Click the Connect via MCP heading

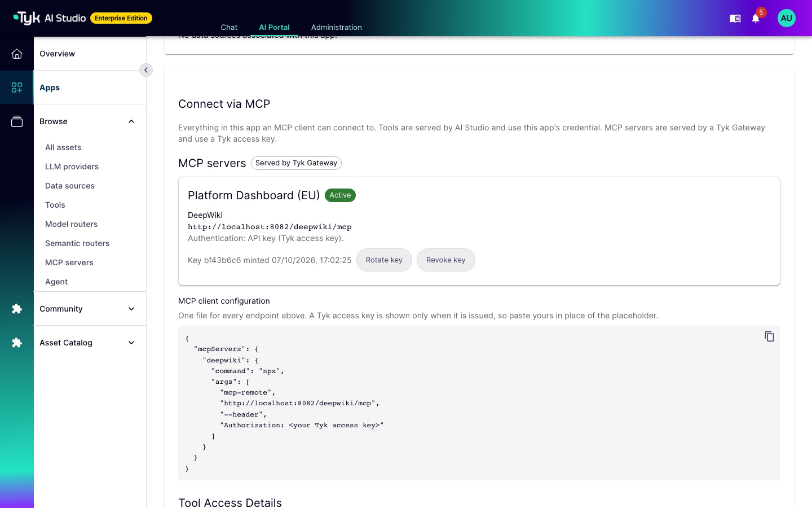224,104
